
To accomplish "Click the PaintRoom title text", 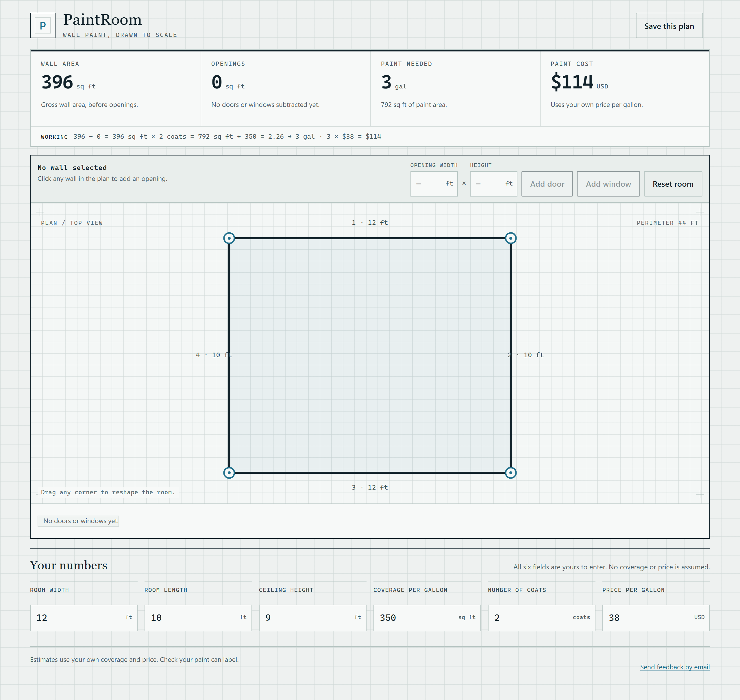I will pos(103,19).
